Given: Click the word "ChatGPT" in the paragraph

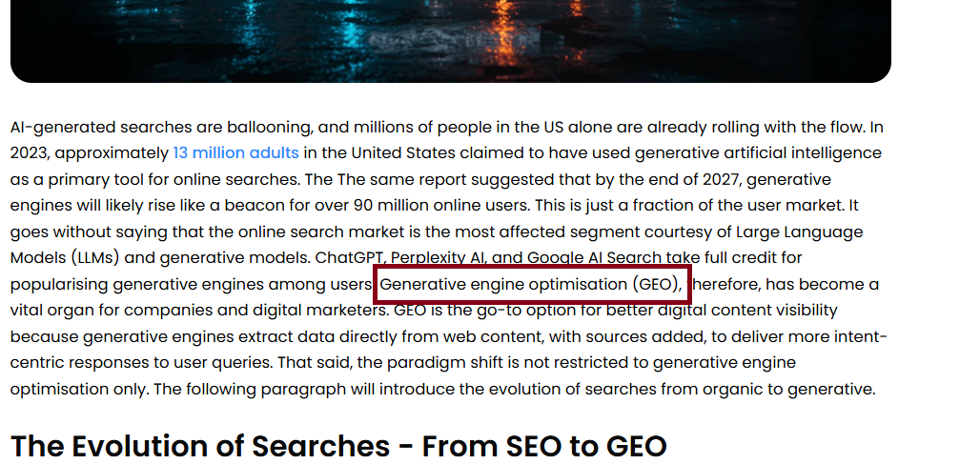Looking at the screenshot, I should pyautogui.click(x=350, y=258).
